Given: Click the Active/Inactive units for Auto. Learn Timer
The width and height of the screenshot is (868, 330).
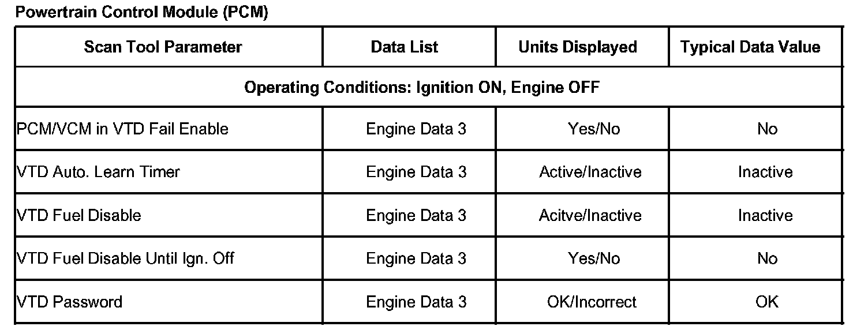Looking at the screenshot, I should click(x=590, y=172).
